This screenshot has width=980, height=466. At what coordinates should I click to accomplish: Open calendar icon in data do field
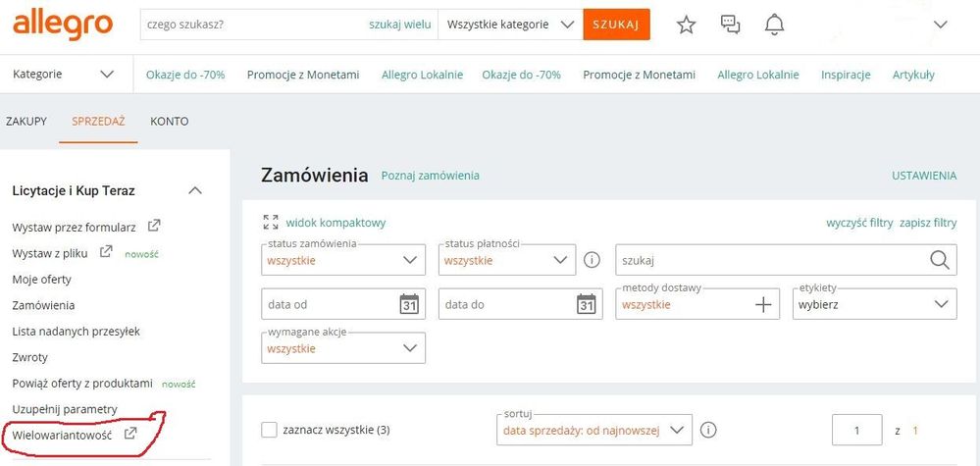tap(586, 304)
